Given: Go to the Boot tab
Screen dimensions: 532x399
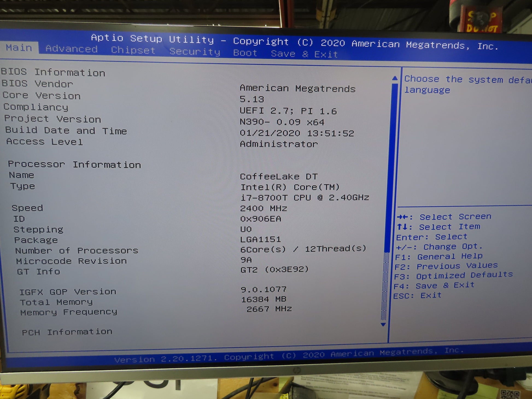Looking at the screenshot, I should pos(245,53).
